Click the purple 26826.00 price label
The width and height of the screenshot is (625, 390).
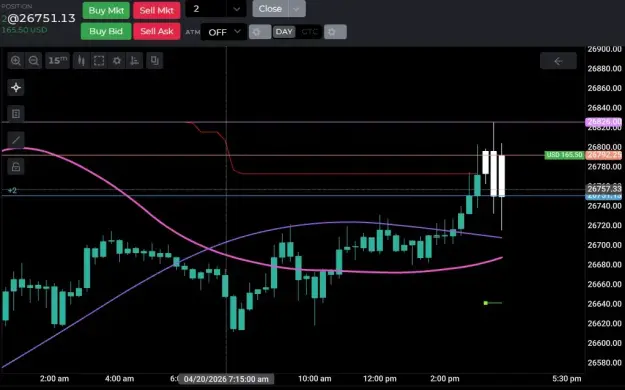(603, 122)
